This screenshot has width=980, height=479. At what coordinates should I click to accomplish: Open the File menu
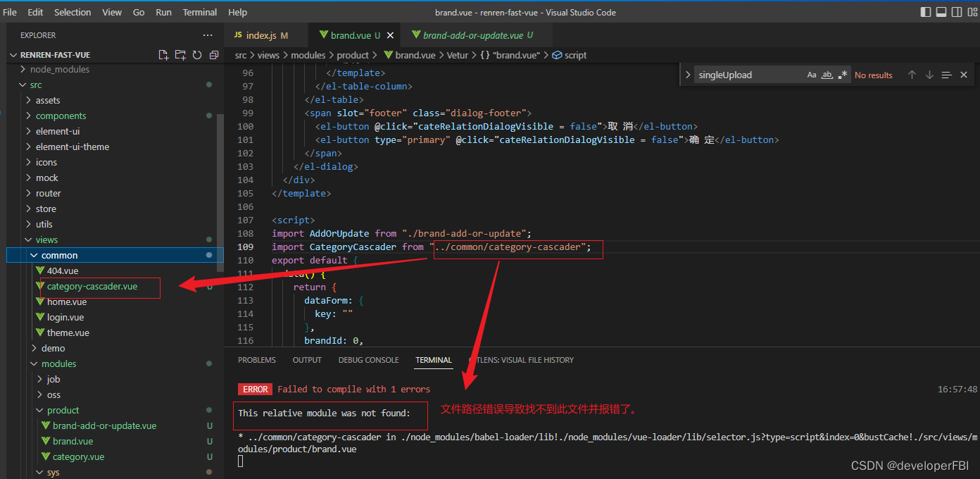point(10,12)
